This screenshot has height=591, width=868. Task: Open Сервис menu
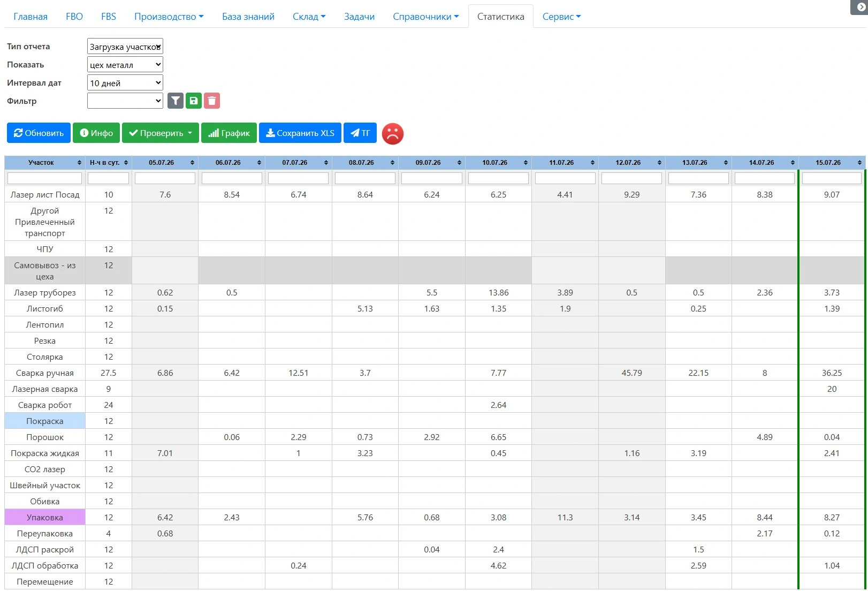[561, 17]
